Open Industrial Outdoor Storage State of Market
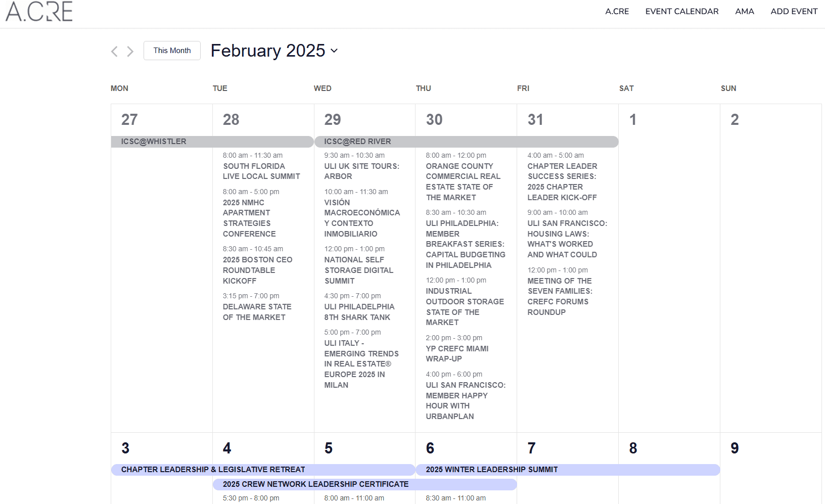Image resolution: width=825 pixels, height=504 pixels. (465, 306)
